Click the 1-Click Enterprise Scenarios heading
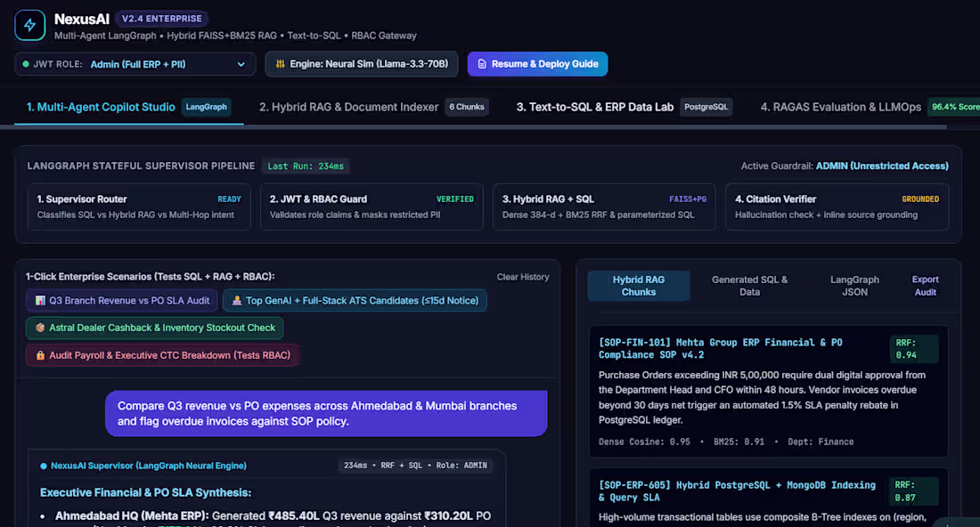The height and width of the screenshot is (527, 980). pos(150,277)
